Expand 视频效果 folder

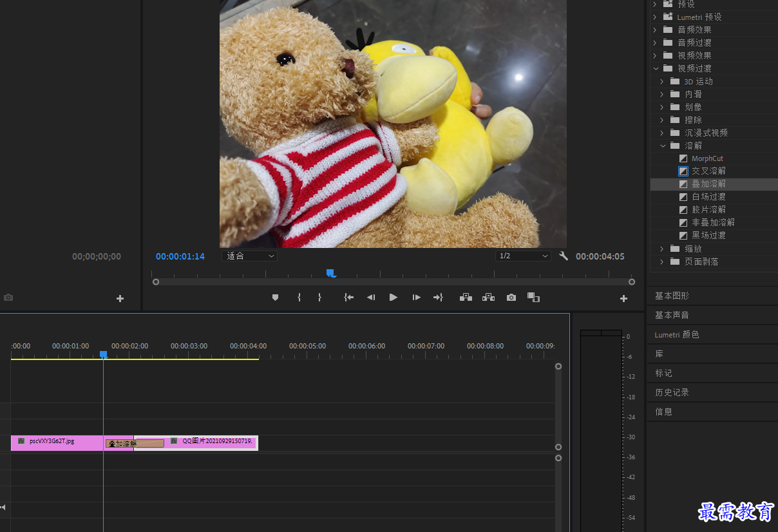click(x=656, y=55)
